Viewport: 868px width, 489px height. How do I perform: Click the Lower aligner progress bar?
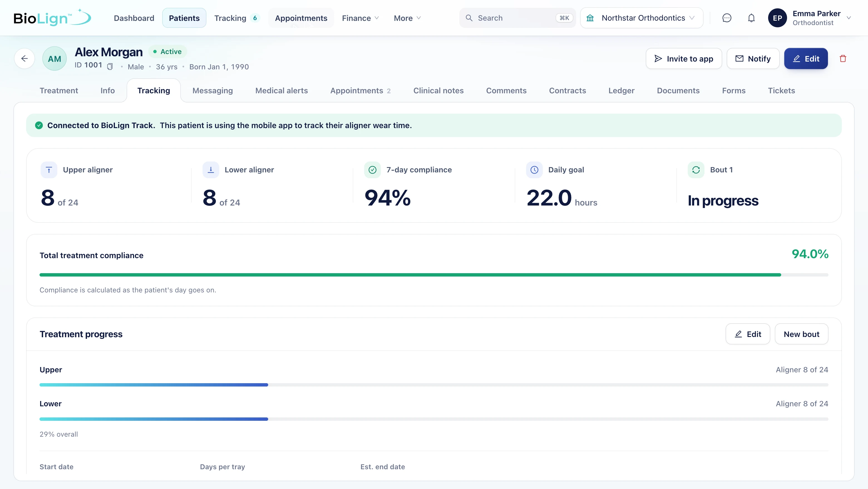434,419
